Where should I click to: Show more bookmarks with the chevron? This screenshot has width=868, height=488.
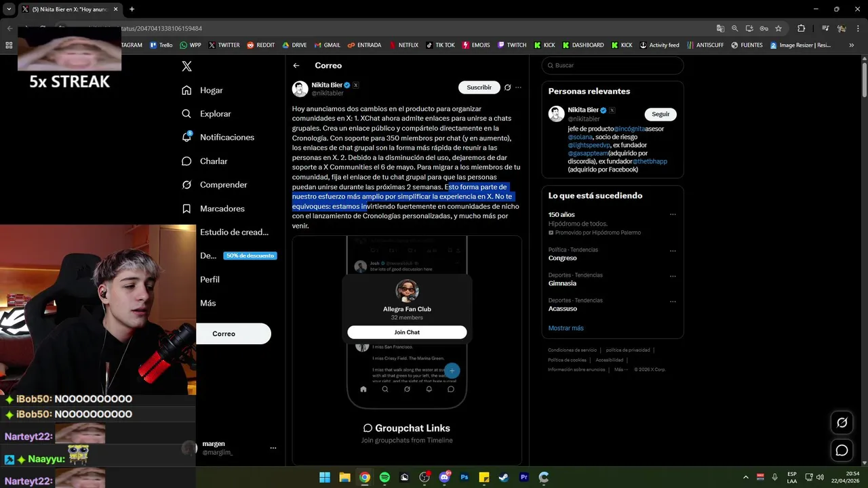[851, 45]
